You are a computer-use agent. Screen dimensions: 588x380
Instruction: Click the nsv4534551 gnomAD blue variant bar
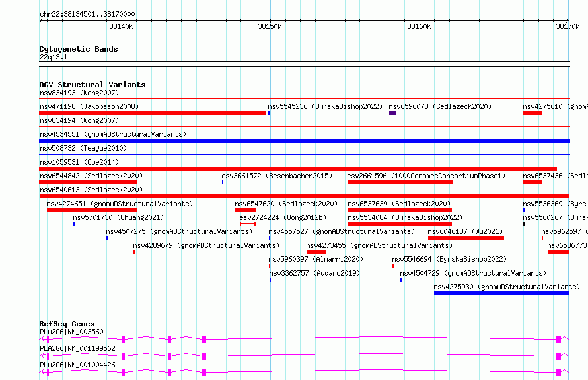coord(304,141)
